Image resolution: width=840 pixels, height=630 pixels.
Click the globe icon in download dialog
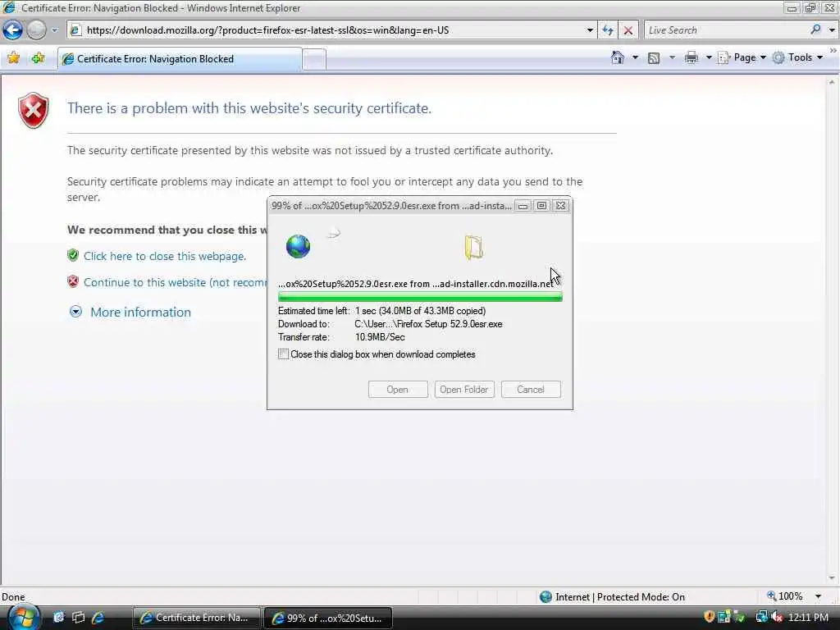coord(298,246)
